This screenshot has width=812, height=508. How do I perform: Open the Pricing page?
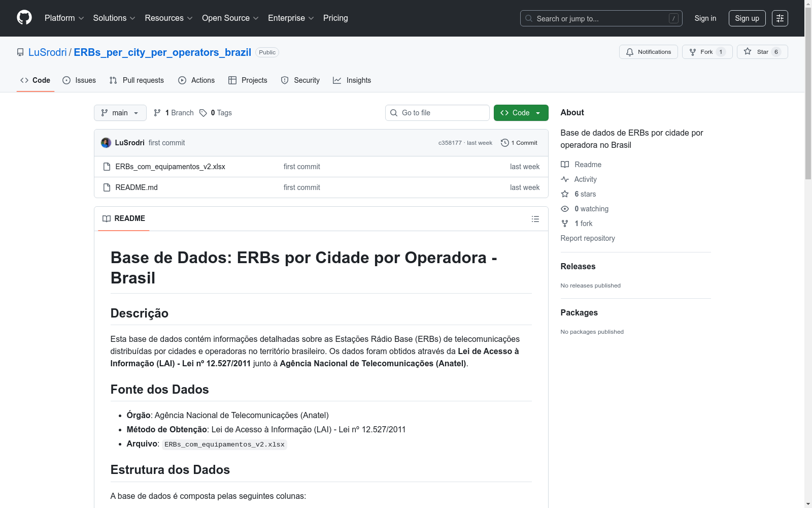tap(335, 18)
